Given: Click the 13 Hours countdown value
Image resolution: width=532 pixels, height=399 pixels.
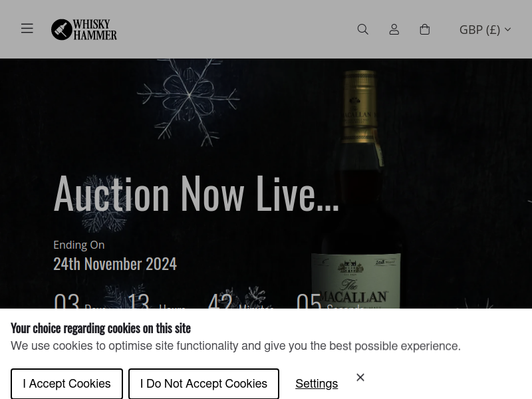Looking at the screenshot, I should point(139,301).
